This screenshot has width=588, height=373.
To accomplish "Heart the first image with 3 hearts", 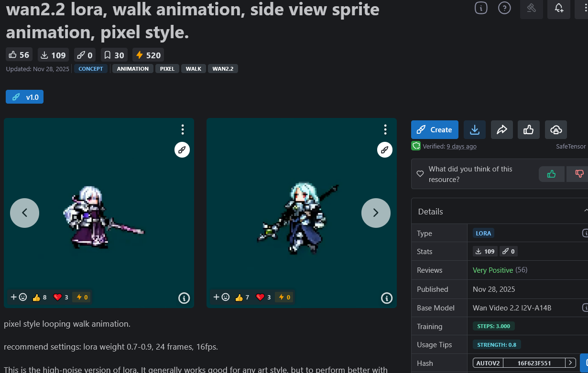I will pos(61,297).
